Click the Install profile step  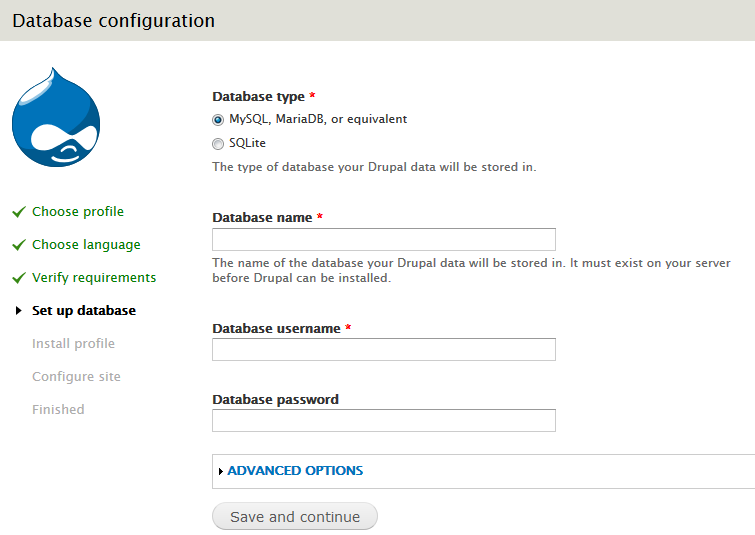point(73,344)
